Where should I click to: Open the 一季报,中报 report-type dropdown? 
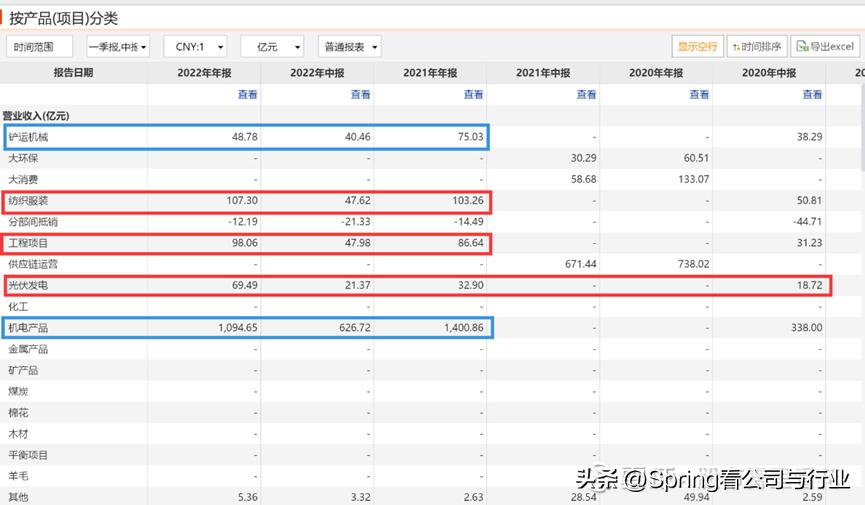118,47
